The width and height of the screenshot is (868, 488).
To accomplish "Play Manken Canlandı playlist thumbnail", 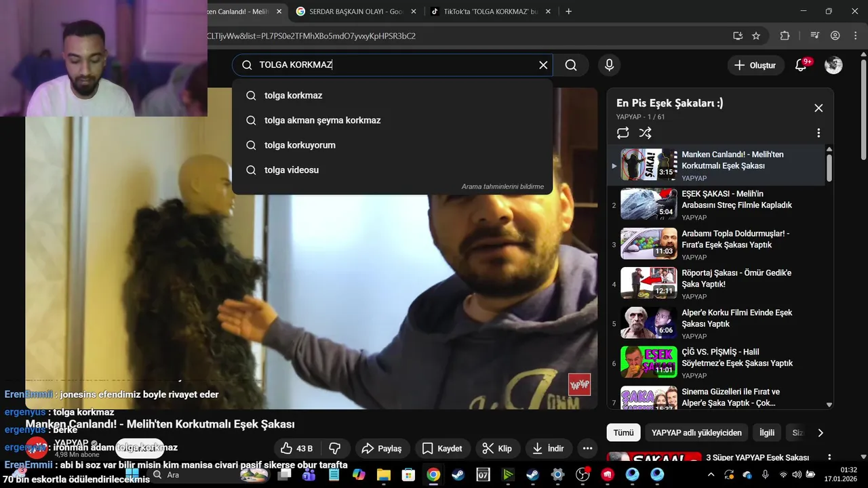I will [x=649, y=165].
